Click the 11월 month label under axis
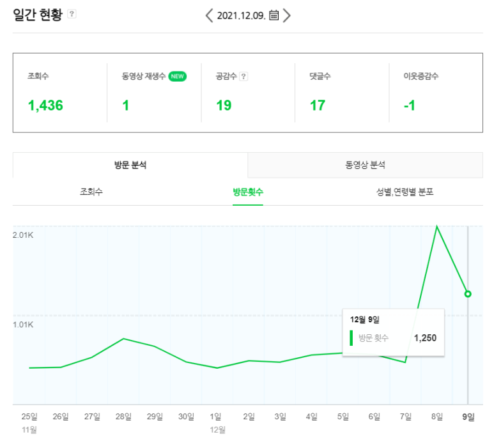 click(x=29, y=429)
